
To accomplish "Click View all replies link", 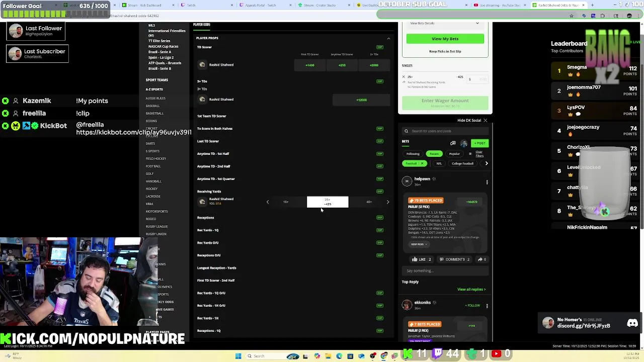I will (471, 290).
